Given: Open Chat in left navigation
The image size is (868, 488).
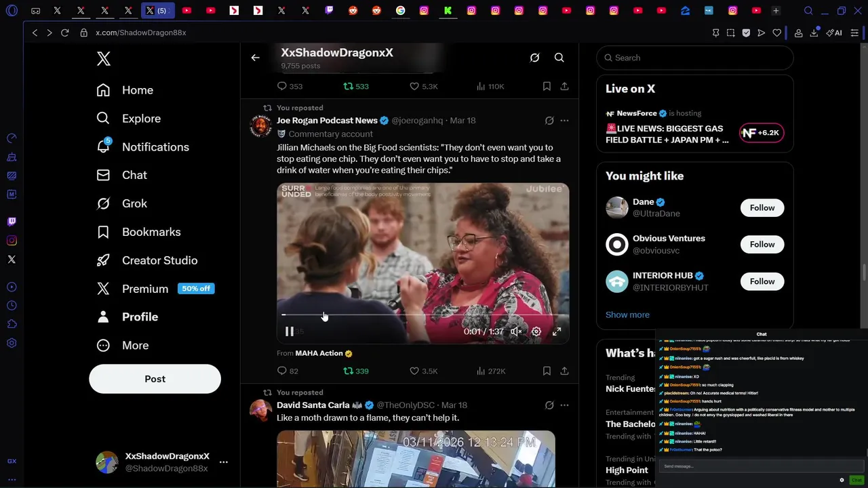Looking at the screenshot, I should click(122, 175).
